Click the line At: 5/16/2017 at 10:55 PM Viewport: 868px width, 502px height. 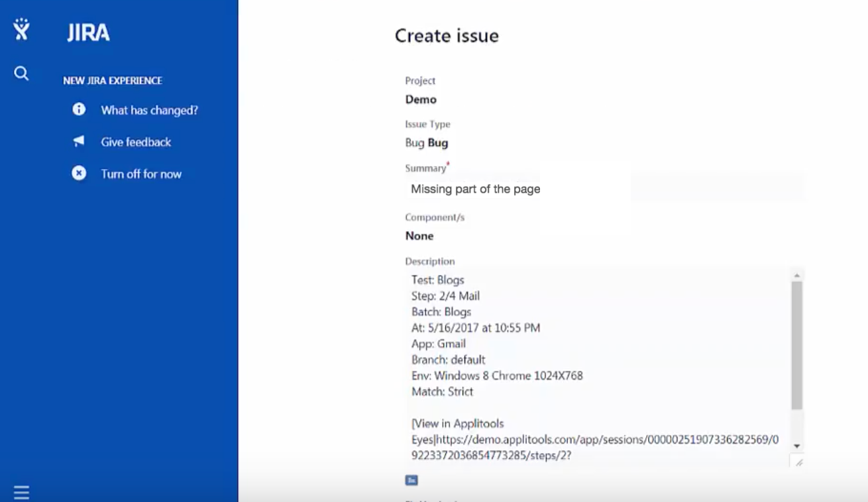476,327
